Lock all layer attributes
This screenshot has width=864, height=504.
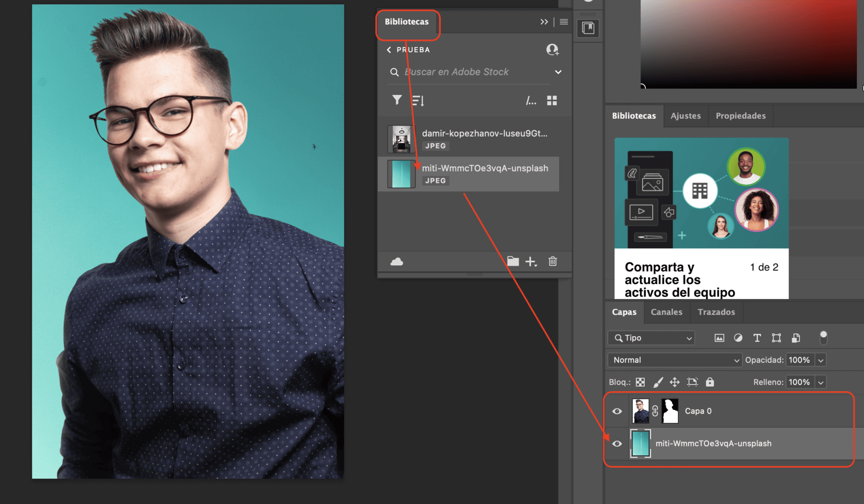point(710,382)
